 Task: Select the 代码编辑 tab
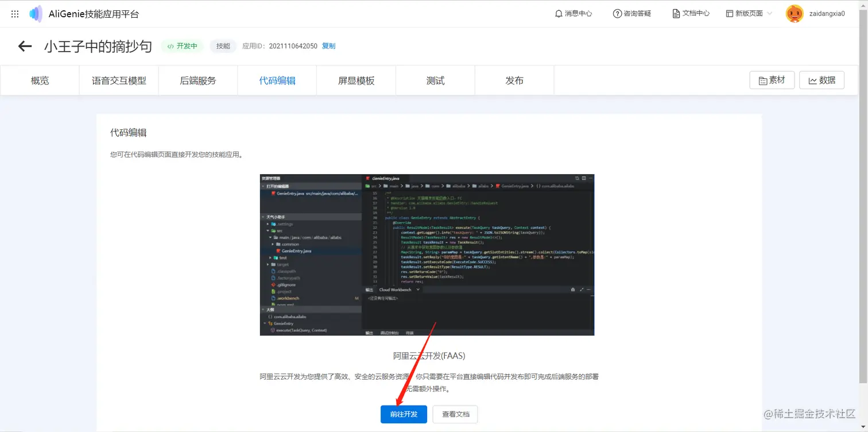click(x=277, y=80)
